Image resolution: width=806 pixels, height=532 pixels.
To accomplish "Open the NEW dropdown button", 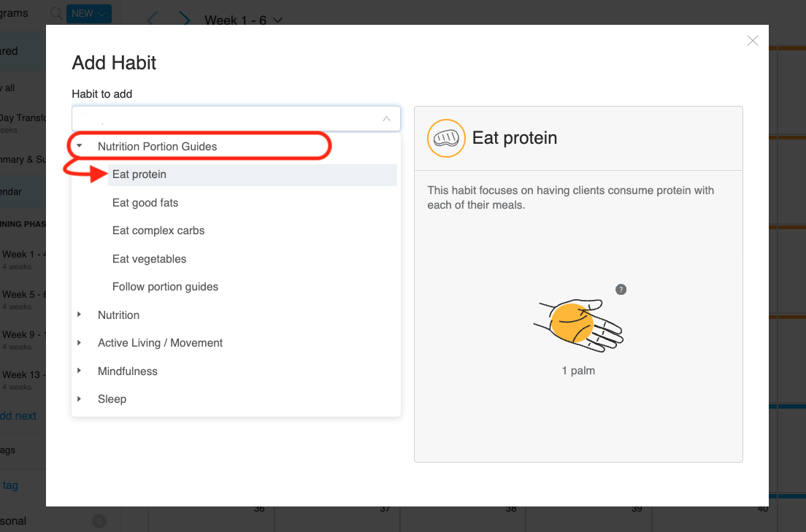I will [89, 13].
